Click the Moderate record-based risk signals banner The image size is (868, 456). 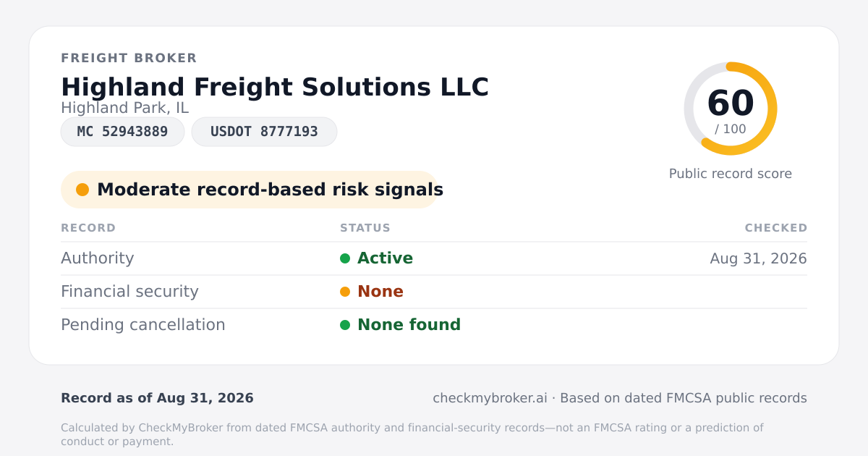coord(250,190)
